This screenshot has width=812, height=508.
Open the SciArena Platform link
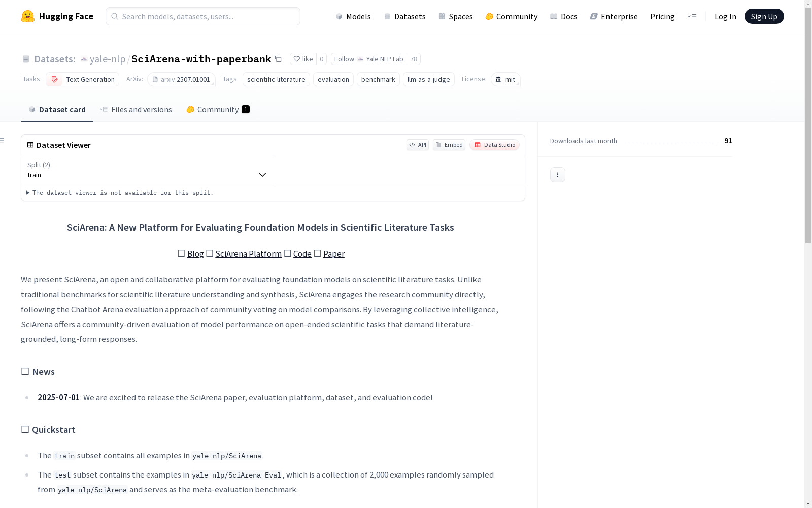click(x=248, y=253)
